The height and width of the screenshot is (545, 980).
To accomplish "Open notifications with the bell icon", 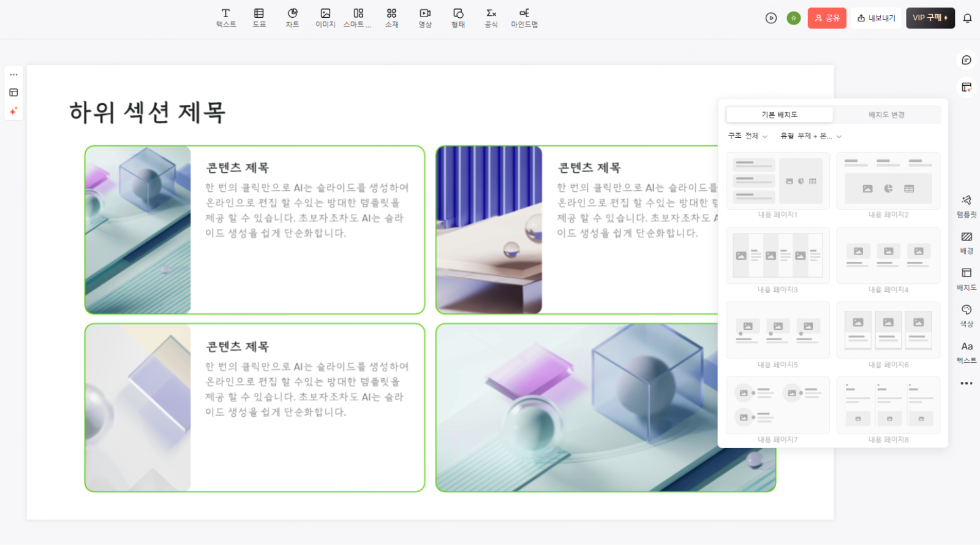I will 967,18.
